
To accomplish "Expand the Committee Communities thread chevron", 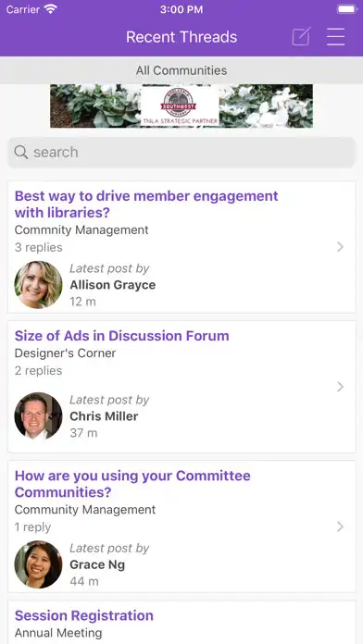I will click(340, 526).
